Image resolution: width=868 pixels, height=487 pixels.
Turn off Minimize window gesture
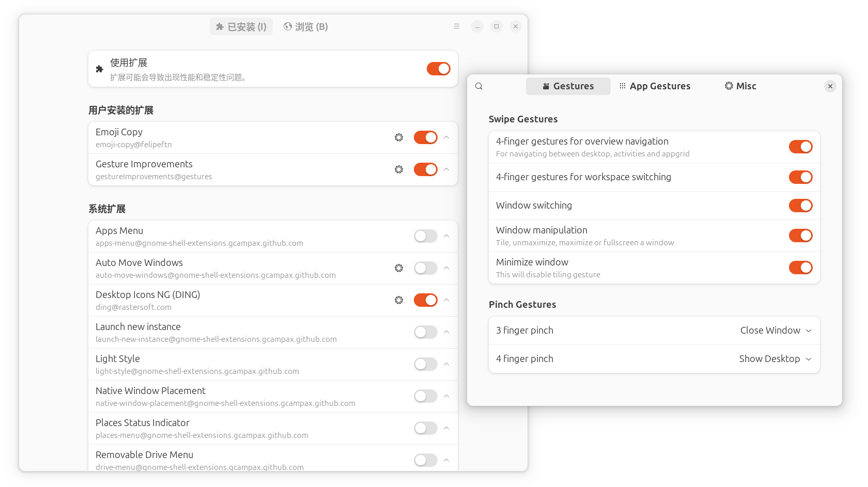(800, 268)
